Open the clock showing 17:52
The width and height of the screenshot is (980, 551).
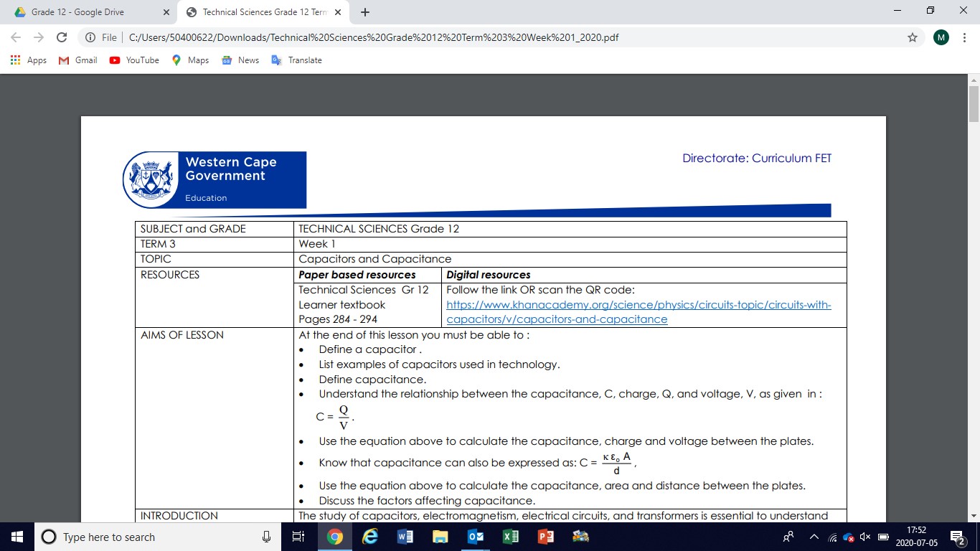coord(915,537)
